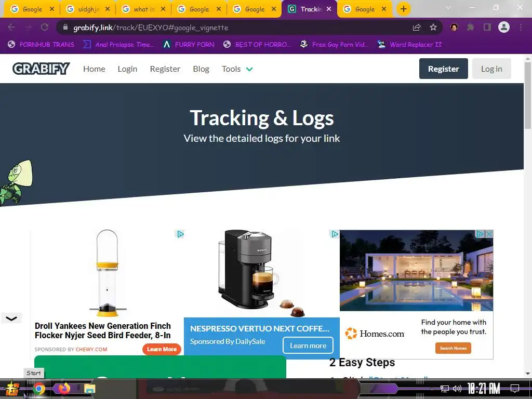Viewport: 532px width, 399px height.
Task: Open File Explorer from the taskbar
Action: tap(89, 389)
